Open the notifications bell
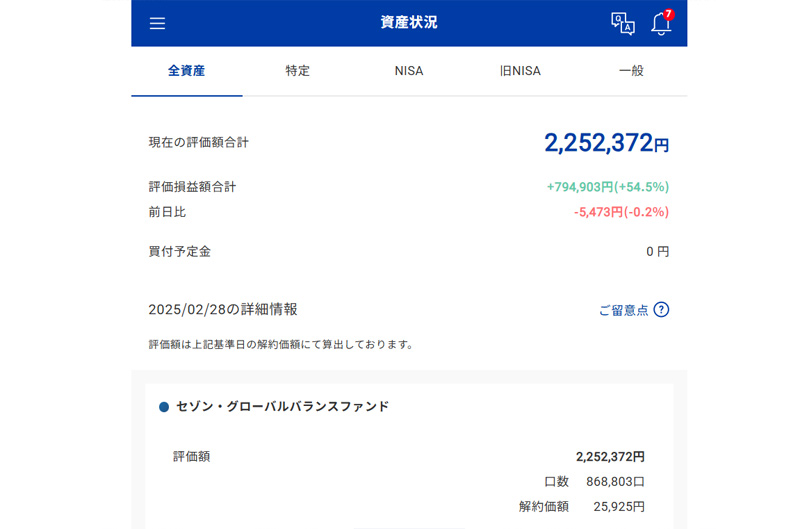This screenshot has width=800, height=529. (661, 23)
